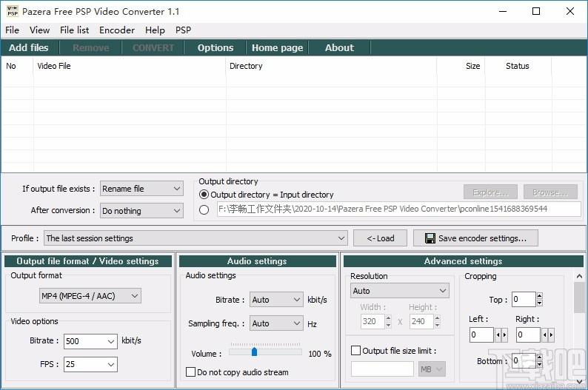Click the Status column header

coord(518,66)
